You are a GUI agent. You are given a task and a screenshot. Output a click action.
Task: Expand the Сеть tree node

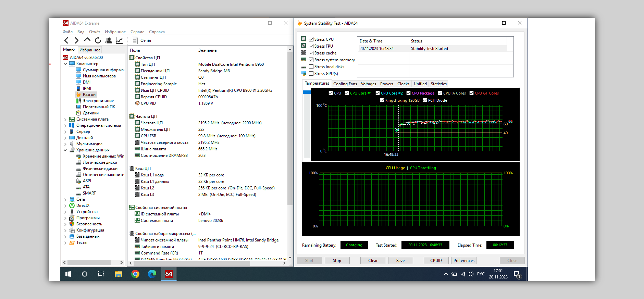point(65,199)
